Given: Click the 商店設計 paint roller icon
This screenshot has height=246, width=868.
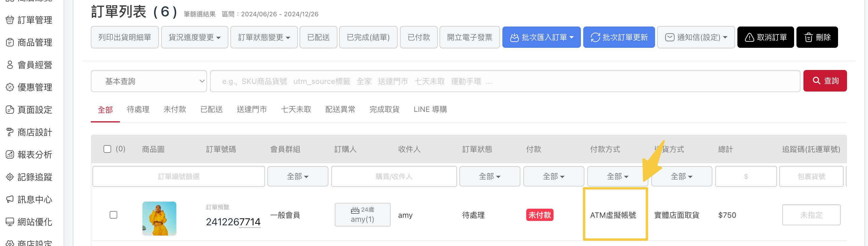Looking at the screenshot, I should coord(10,132).
